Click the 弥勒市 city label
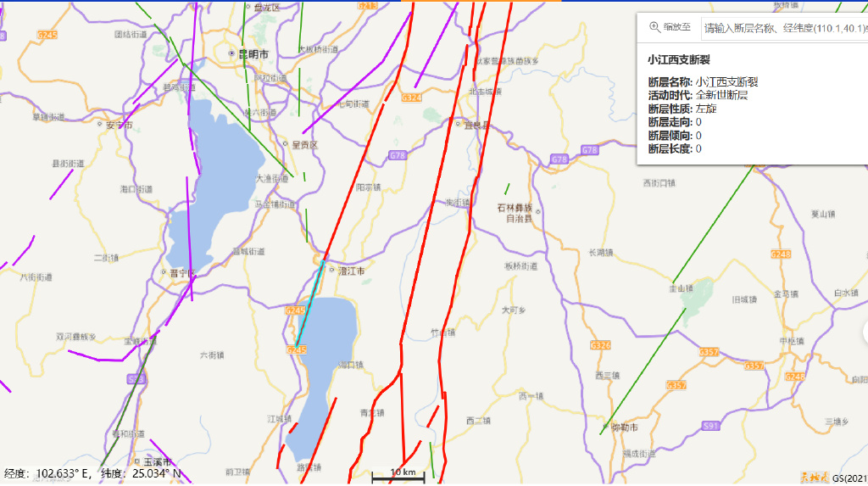The height and width of the screenshot is (486, 868). click(x=625, y=427)
